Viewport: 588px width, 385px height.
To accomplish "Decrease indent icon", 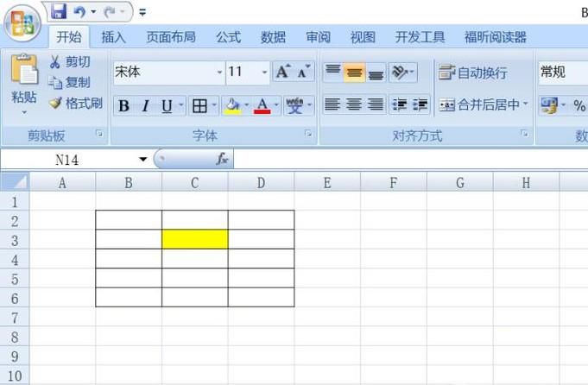I will pyautogui.click(x=400, y=104).
